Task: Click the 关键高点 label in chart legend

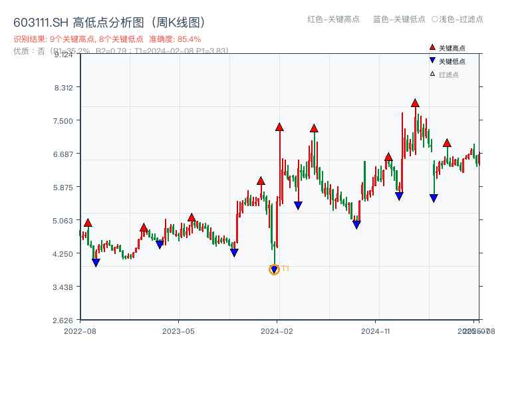Action: point(452,48)
